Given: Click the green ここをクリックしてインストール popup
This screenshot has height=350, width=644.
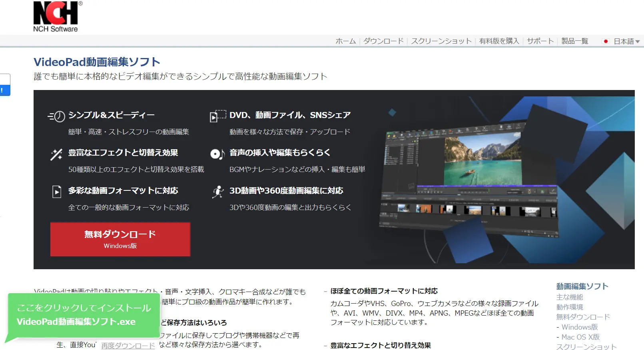Looking at the screenshot, I should (84, 316).
